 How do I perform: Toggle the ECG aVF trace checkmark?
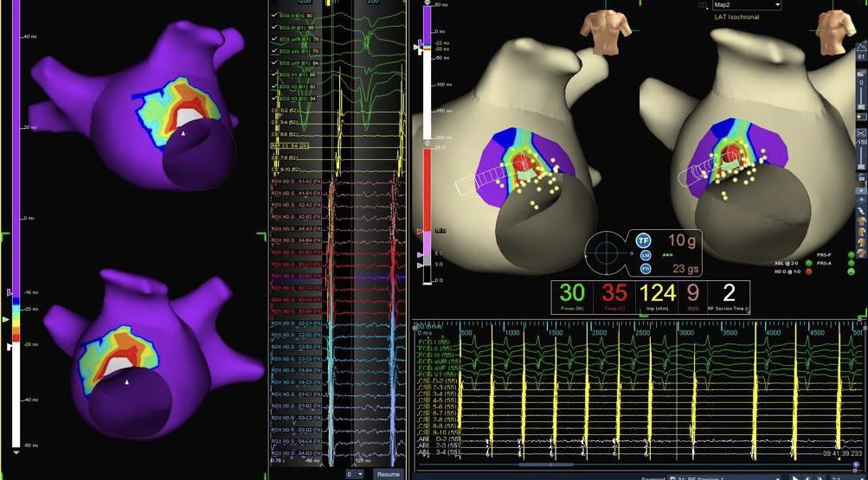click(x=275, y=63)
